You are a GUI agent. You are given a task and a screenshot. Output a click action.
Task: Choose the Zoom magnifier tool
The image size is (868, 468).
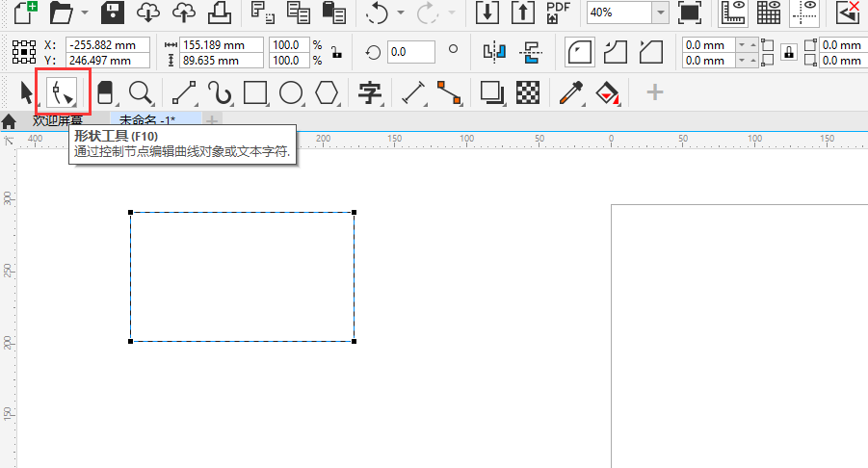141,92
